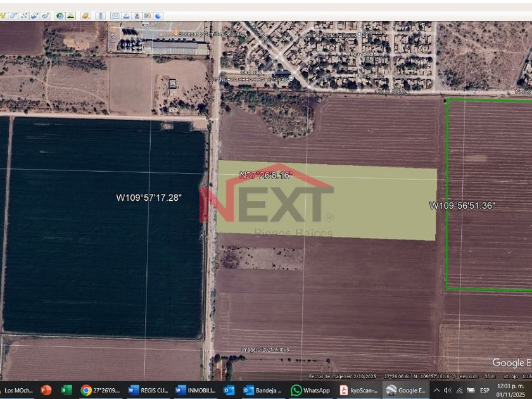532x399 pixels.
Task: Click the Wi-Fi network tray icon
Action: click(x=459, y=390)
